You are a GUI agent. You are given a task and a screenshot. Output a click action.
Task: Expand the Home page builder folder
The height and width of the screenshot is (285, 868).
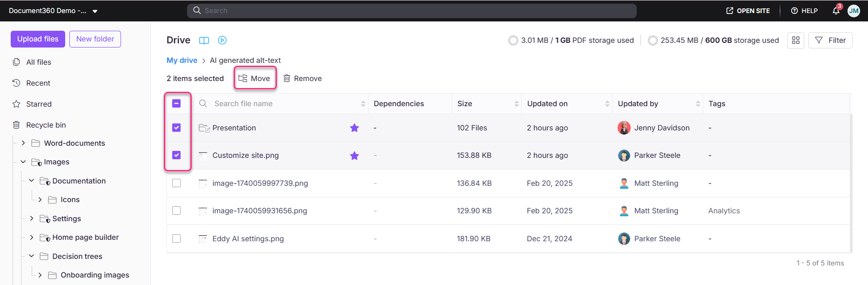32,237
